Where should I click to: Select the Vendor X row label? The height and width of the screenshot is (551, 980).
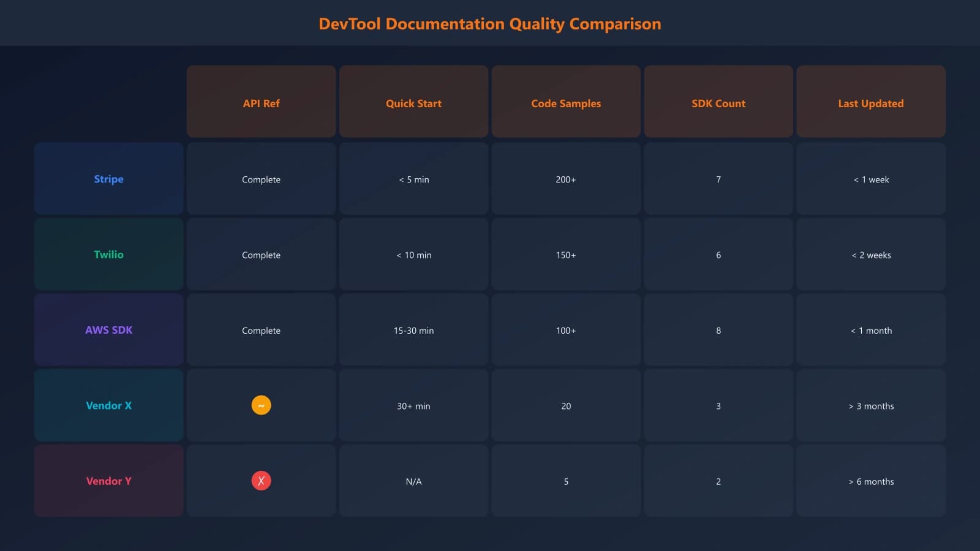tap(108, 405)
